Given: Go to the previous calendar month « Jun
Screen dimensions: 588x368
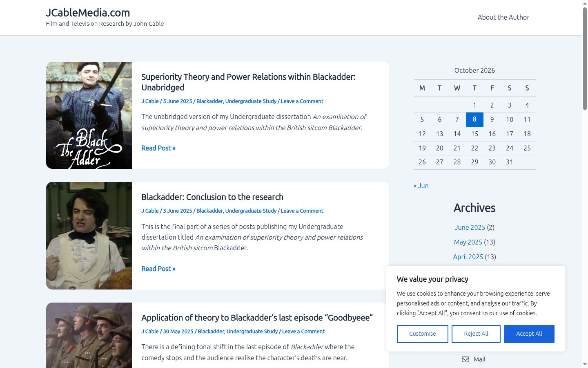Looking at the screenshot, I should (x=421, y=186).
